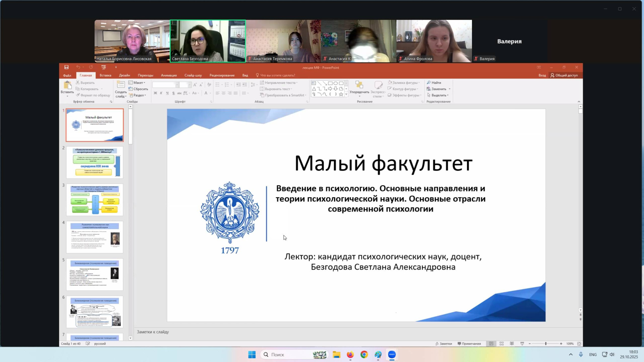Click the zoom slider handle in status bar

point(546,344)
